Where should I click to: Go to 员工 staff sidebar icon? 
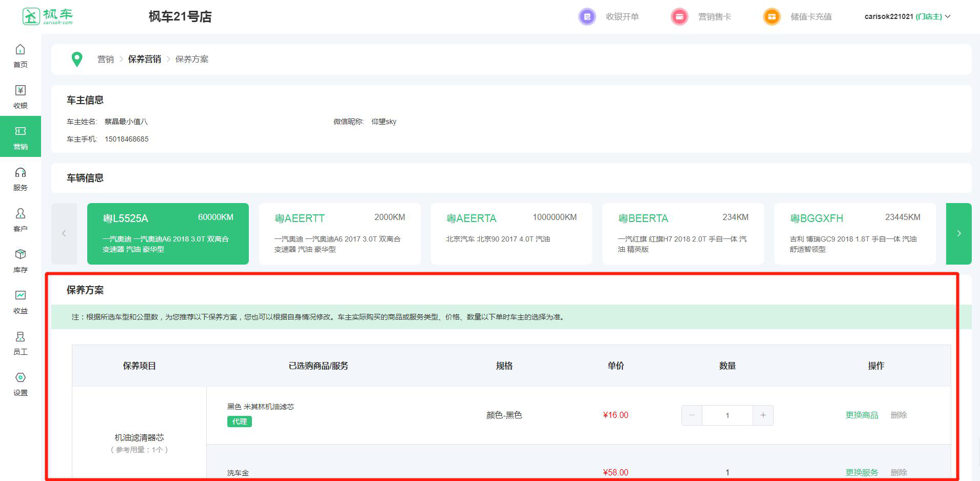point(21,336)
